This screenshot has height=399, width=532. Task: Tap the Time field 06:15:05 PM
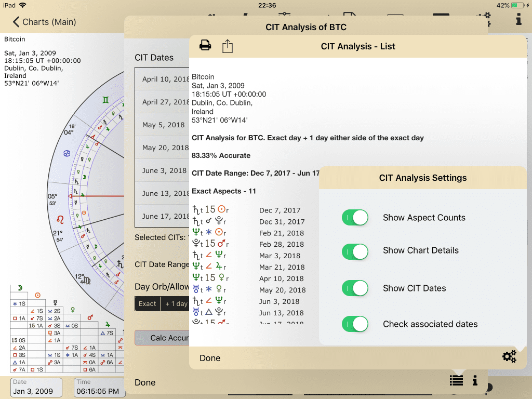[99, 388]
